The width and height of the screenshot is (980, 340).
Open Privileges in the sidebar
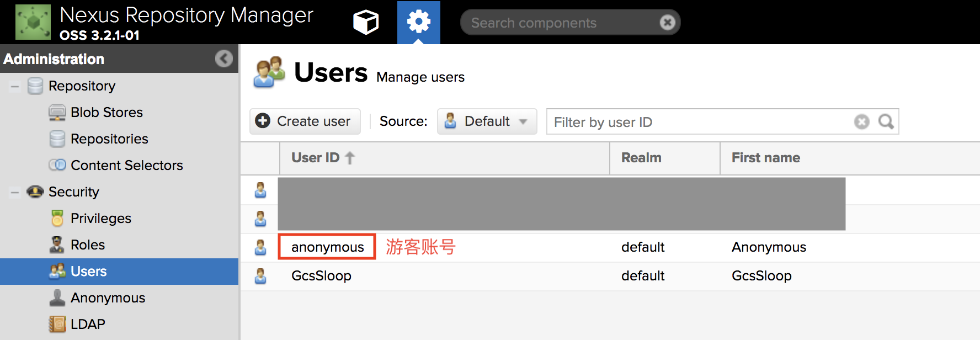coord(101,219)
